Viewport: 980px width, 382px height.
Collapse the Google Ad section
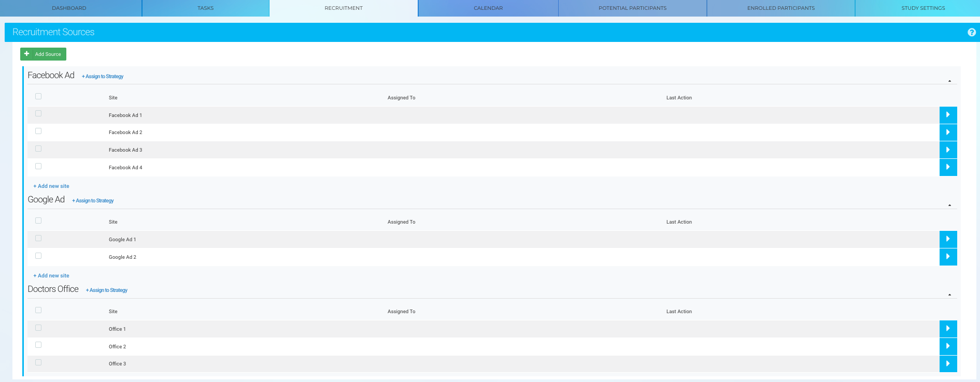pyautogui.click(x=949, y=205)
